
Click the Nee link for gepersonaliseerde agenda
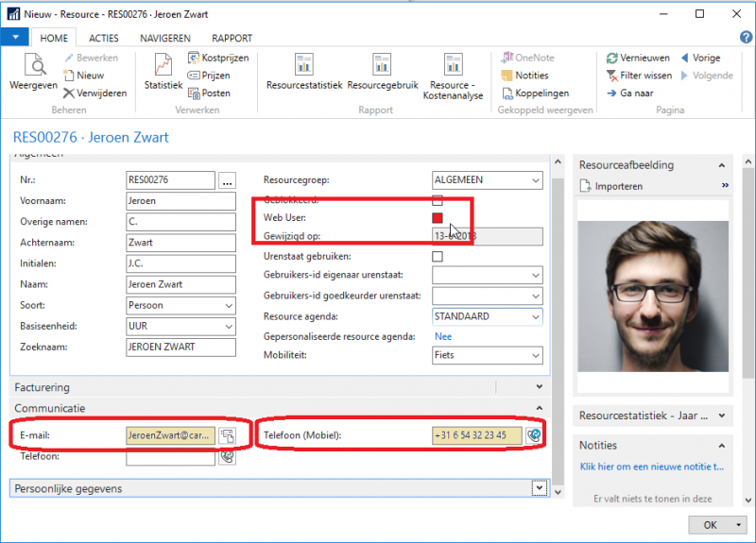tap(443, 336)
